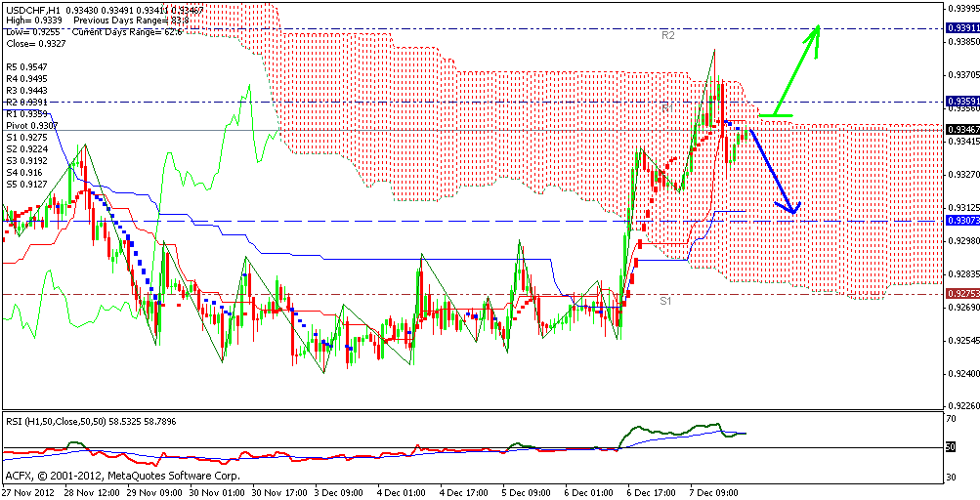Click the R5 0.9547 level text
Image resolution: width=980 pixels, height=500 pixels.
pos(26,67)
